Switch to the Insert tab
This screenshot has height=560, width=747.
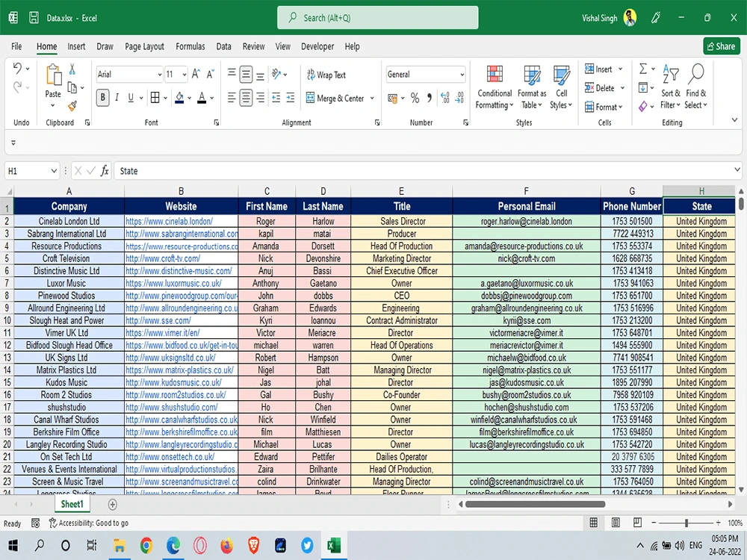tap(76, 46)
